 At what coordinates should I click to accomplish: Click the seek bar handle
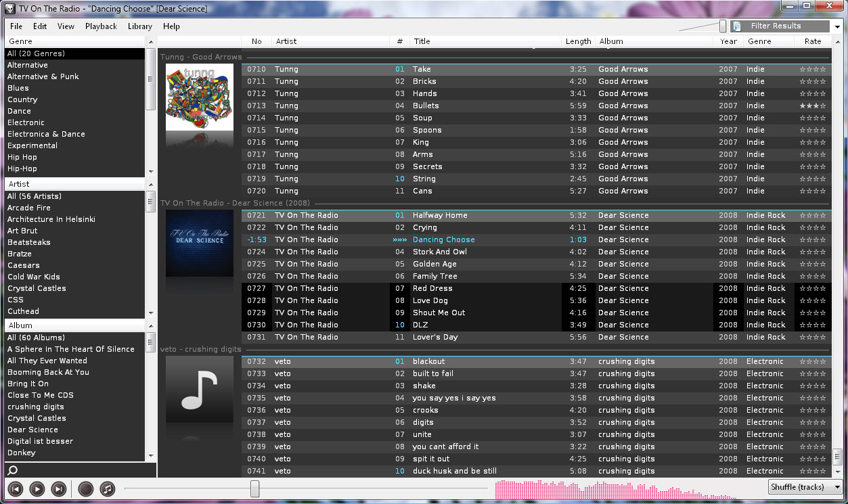click(254, 488)
